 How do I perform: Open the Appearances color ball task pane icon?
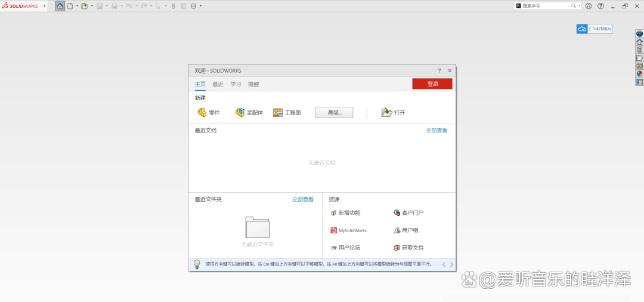(639, 74)
